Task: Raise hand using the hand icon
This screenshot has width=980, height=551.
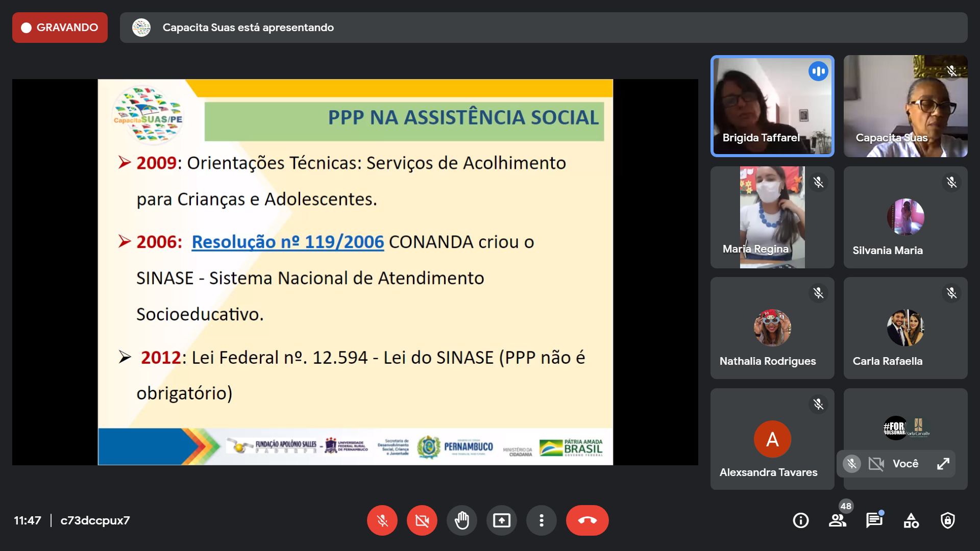Action: 461,520
